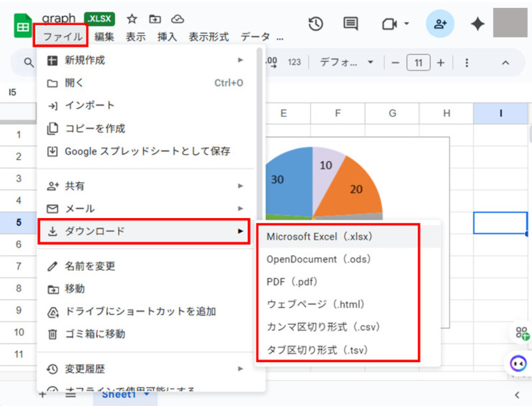Click the Google Sheets home logo
The image size is (532, 406).
[23, 27]
